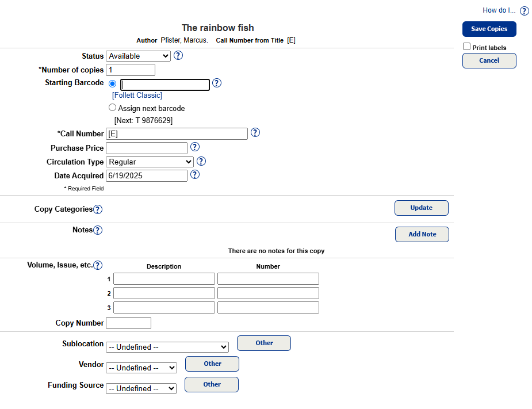Click inside the Copy Number field
The width and height of the screenshot is (532, 409).
pos(128,323)
